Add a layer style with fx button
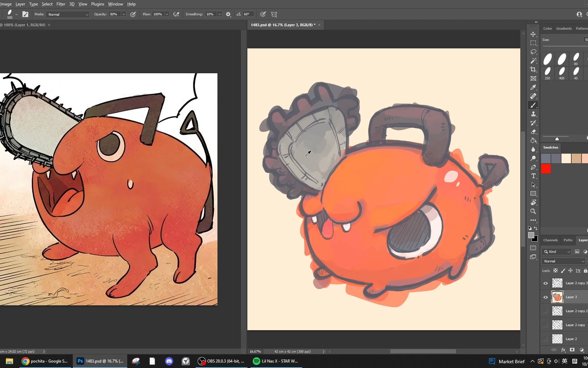 tap(563, 350)
